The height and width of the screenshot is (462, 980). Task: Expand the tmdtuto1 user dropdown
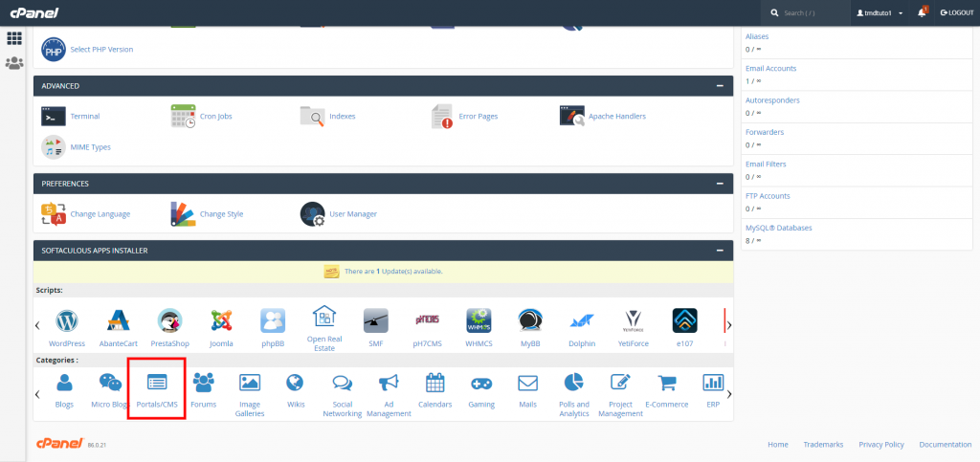point(878,12)
